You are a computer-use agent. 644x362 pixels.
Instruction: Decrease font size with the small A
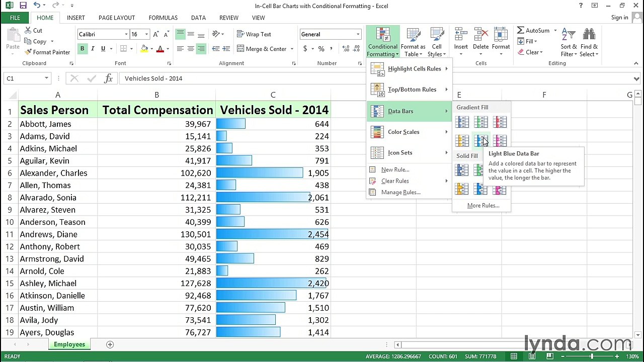tap(167, 34)
